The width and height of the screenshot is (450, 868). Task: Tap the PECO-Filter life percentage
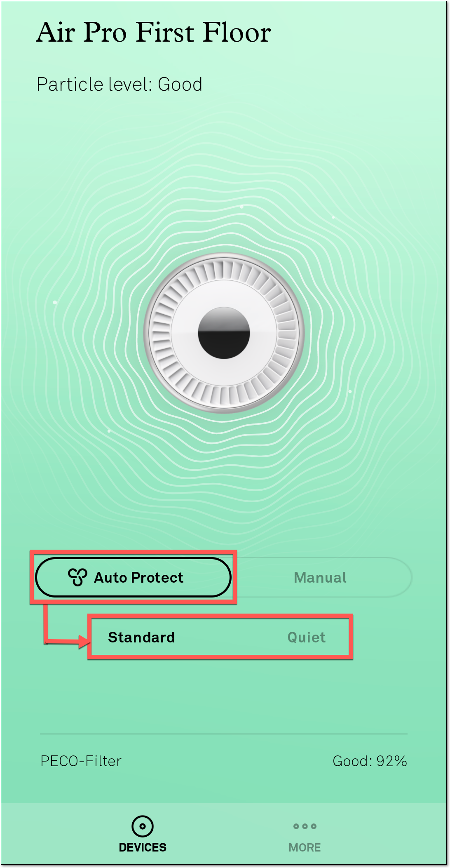pyautogui.click(x=391, y=761)
